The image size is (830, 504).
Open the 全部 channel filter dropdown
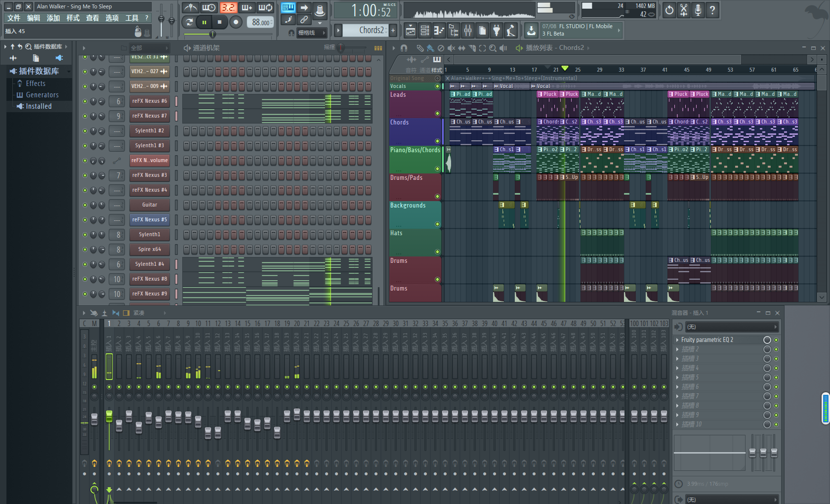coord(149,48)
